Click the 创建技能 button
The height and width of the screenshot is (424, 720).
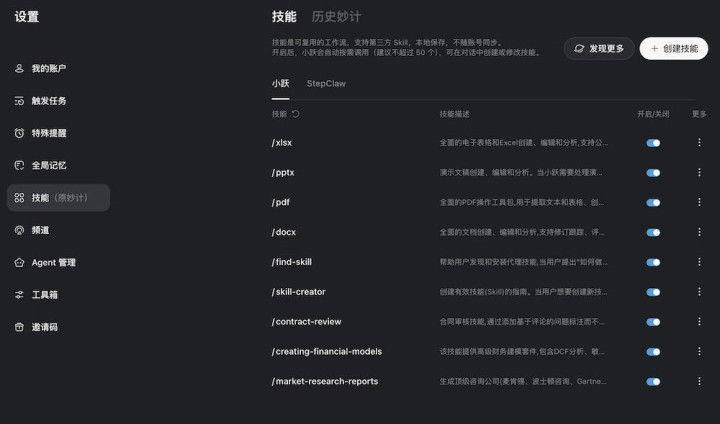coord(674,48)
